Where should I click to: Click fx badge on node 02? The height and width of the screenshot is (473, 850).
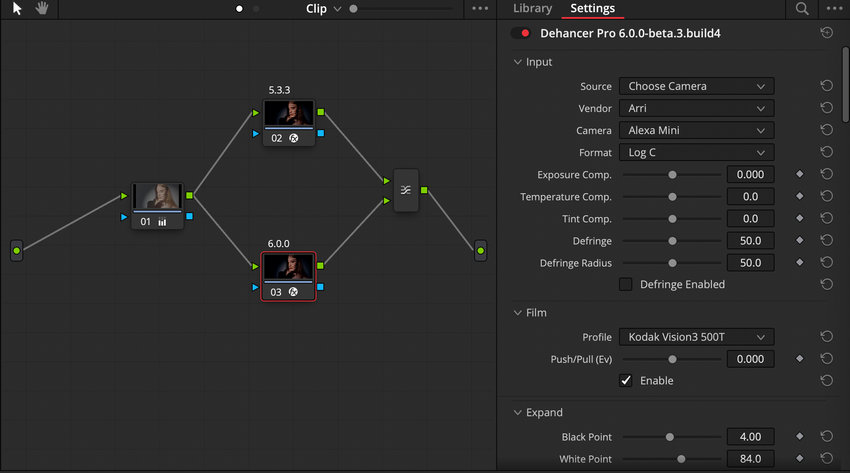tap(294, 138)
